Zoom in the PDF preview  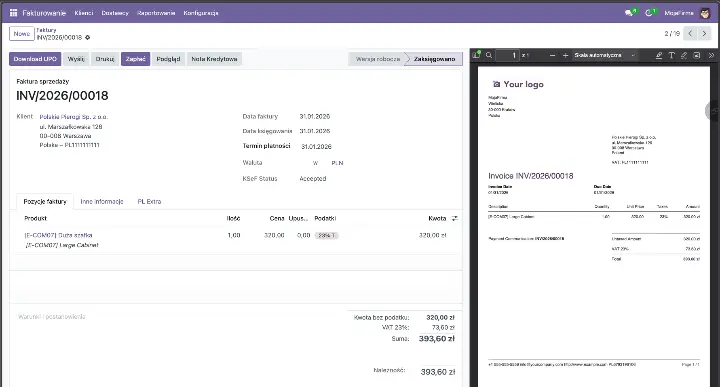(565, 55)
